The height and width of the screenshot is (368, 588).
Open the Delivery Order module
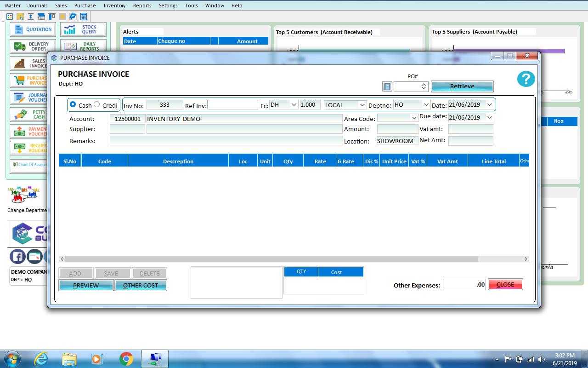tap(32, 46)
